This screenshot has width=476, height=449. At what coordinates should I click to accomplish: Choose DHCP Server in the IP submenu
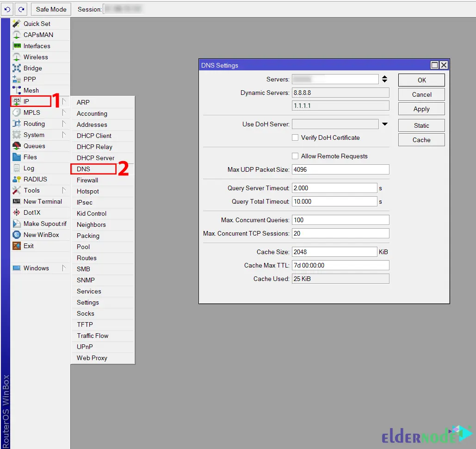(x=95, y=158)
